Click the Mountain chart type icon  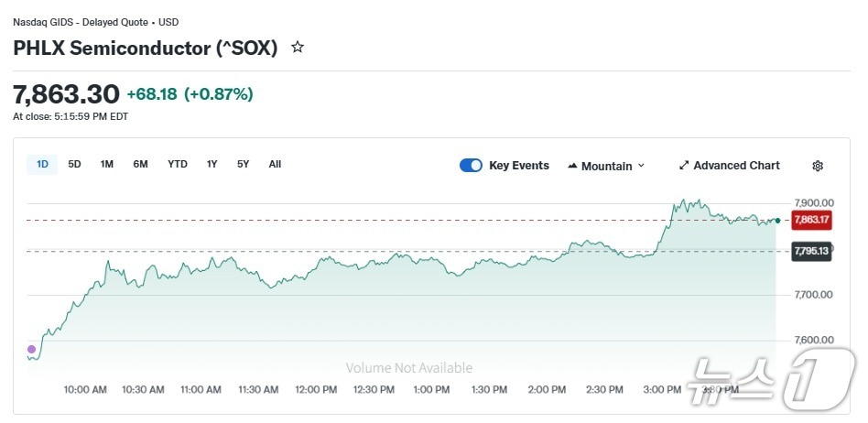(573, 167)
